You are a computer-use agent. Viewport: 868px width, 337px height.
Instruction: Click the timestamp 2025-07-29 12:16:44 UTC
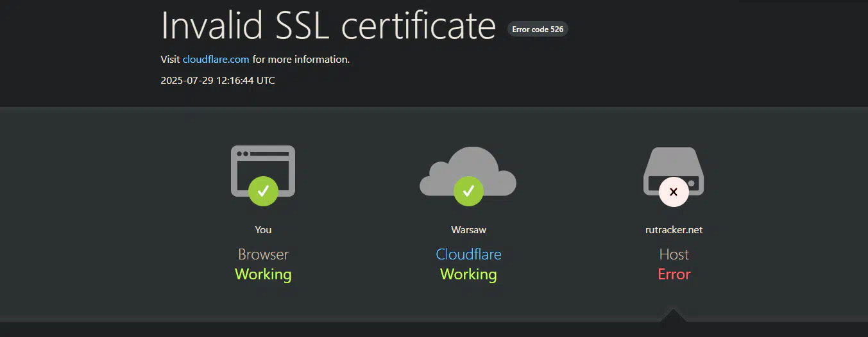(217, 81)
